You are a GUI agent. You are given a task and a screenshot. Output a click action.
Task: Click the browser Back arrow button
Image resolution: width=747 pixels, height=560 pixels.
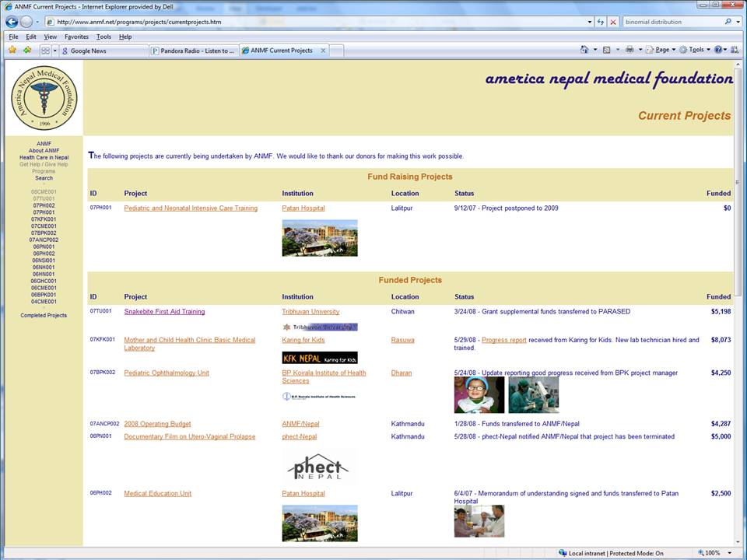[11, 22]
